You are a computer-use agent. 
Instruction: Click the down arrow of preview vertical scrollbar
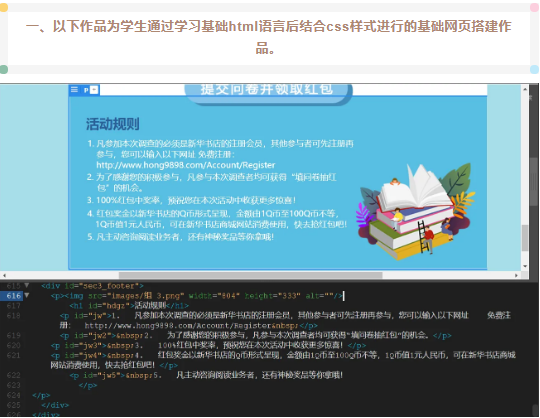click(525, 266)
